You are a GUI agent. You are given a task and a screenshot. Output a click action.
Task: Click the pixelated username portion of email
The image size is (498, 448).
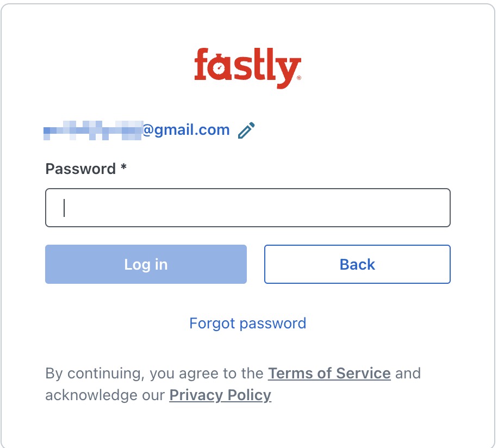point(92,131)
